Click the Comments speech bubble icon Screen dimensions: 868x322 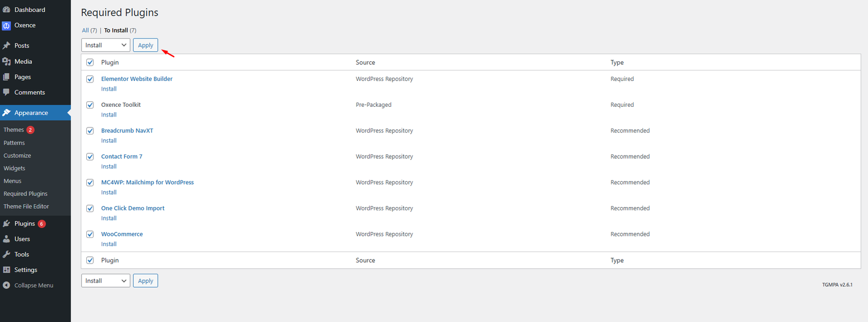click(x=7, y=92)
